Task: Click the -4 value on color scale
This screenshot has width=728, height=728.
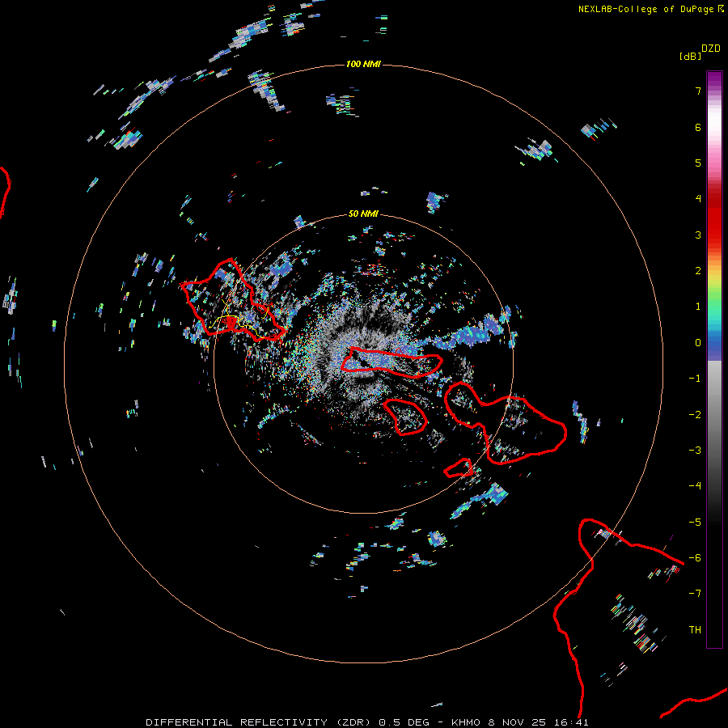Action: point(695,486)
